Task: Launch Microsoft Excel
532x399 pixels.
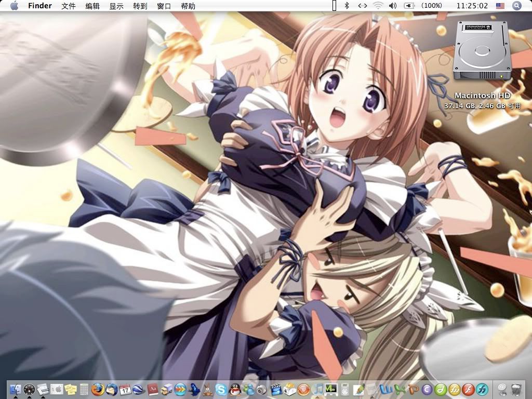Action: (399, 389)
